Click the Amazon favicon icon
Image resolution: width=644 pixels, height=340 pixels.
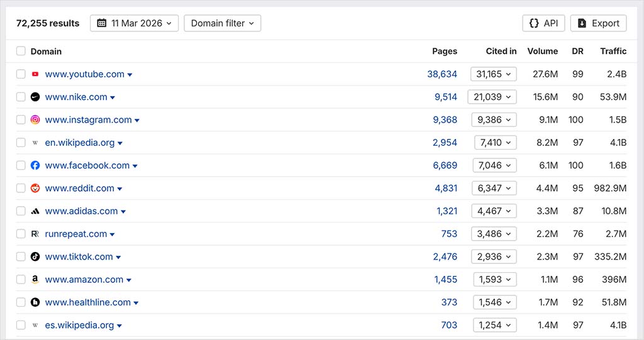(35, 280)
